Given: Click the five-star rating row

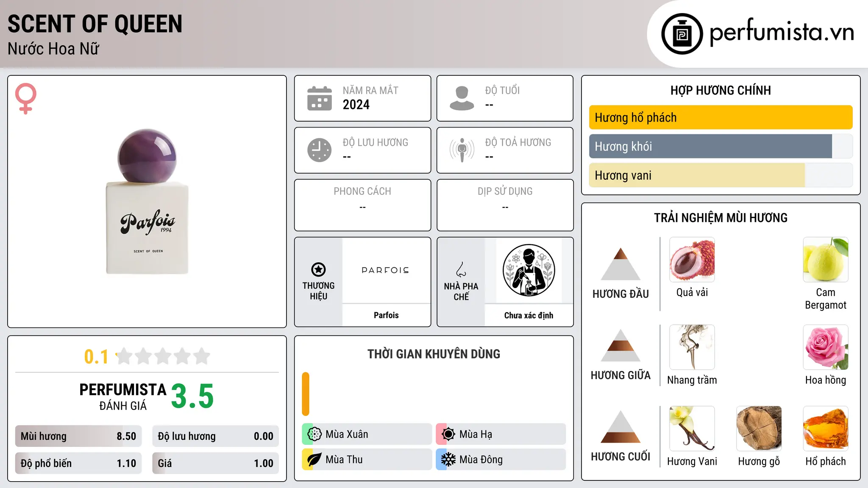Looking at the screenshot, I should point(163,356).
